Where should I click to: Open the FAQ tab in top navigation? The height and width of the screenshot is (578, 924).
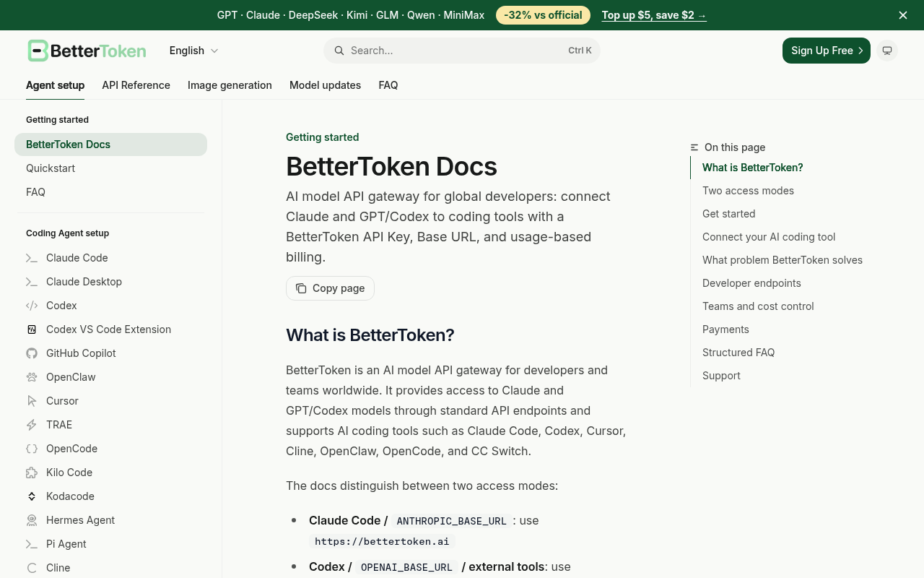coord(388,85)
